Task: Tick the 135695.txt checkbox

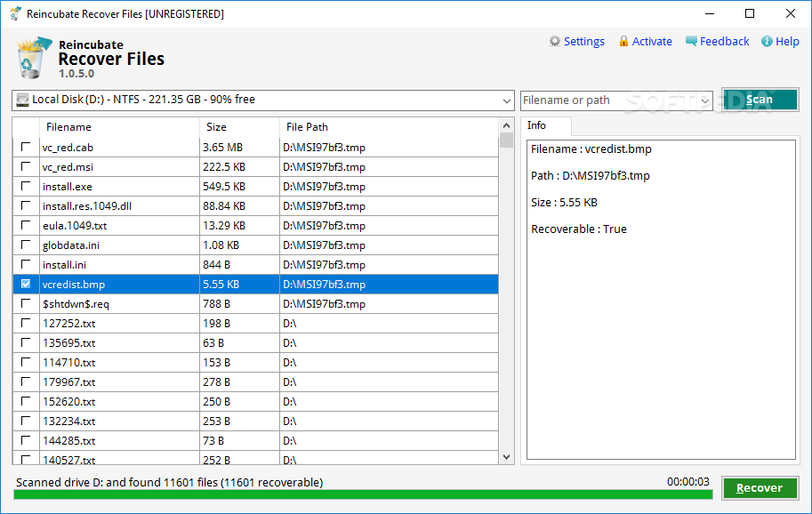Action: tap(26, 342)
